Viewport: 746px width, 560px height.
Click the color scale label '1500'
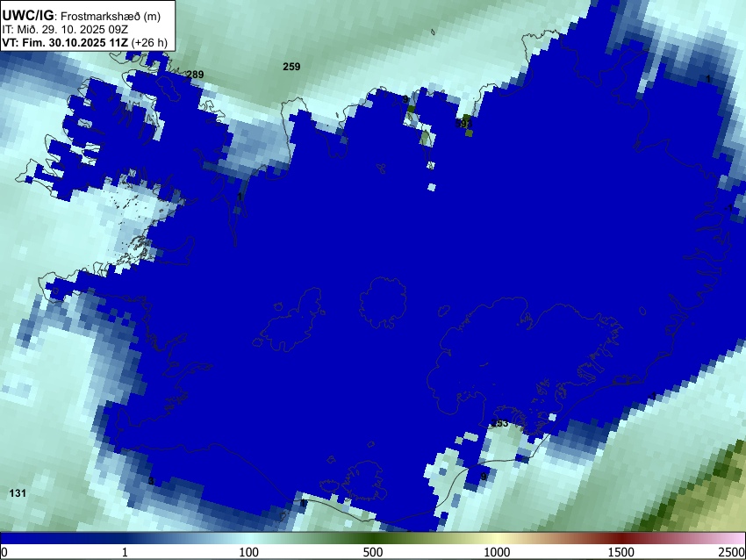pos(621,552)
